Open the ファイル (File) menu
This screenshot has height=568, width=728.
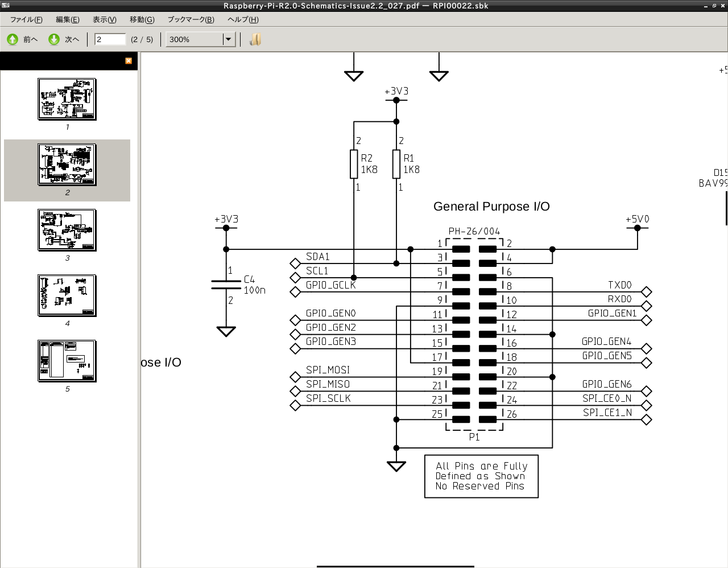pos(26,19)
